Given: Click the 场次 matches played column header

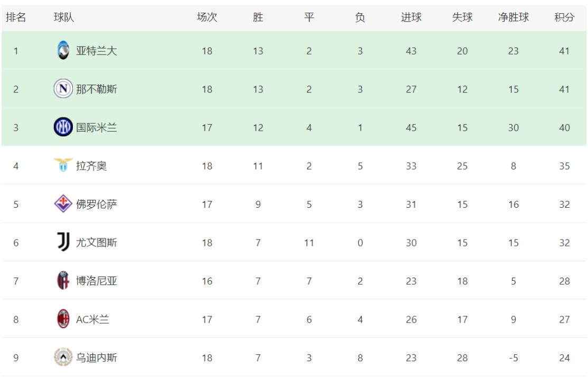Looking at the screenshot, I should (x=207, y=17).
